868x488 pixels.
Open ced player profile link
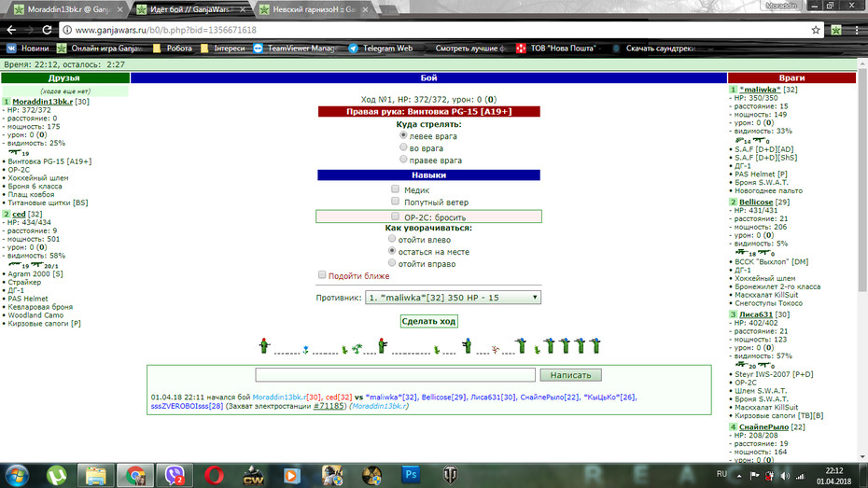pyautogui.click(x=19, y=214)
